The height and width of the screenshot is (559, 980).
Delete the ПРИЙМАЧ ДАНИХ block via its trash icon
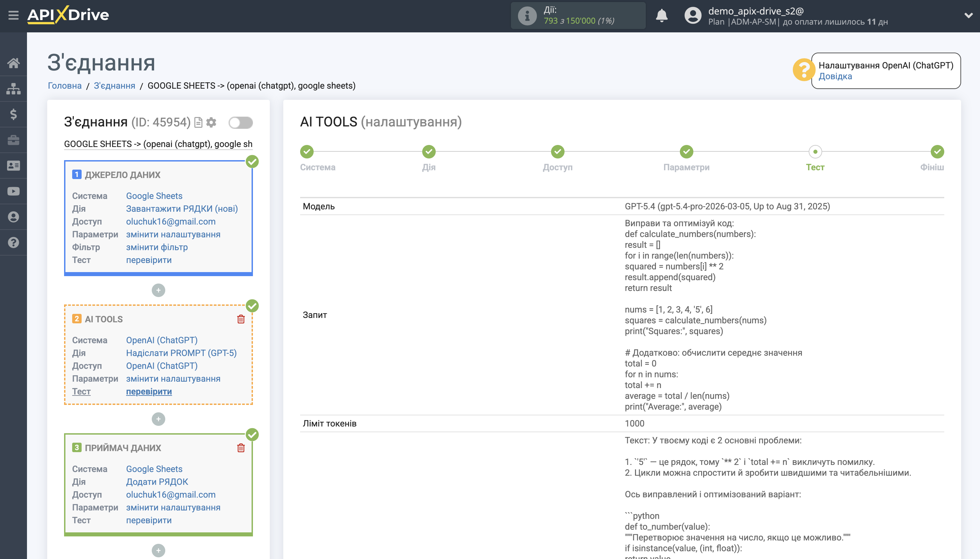click(241, 448)
